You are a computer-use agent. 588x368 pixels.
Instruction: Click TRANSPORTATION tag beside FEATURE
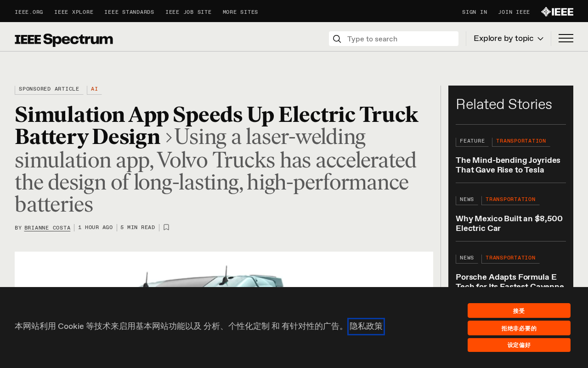521,142
